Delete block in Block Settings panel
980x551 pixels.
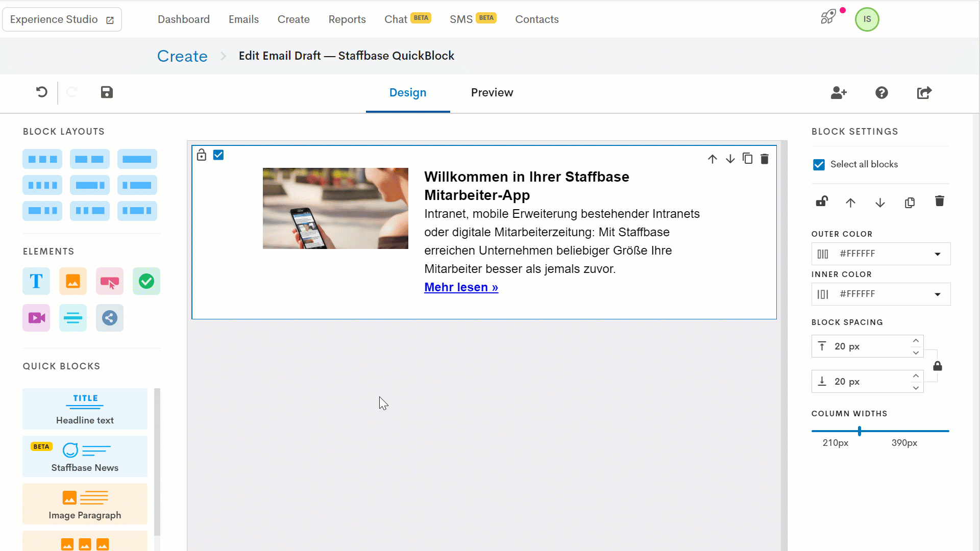(x=940, y=201)
